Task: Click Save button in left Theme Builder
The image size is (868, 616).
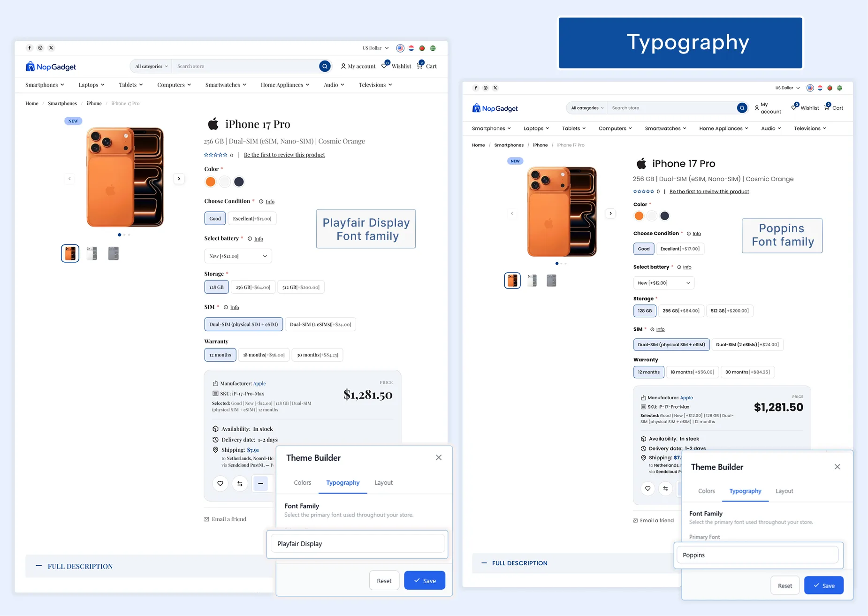Action: point(425,581)
